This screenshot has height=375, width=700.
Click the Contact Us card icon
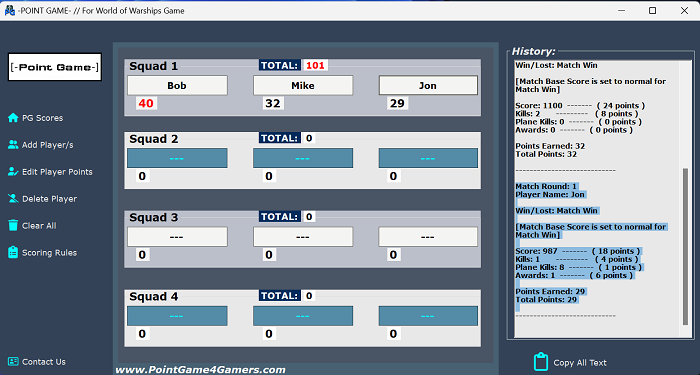pos(13,362)
